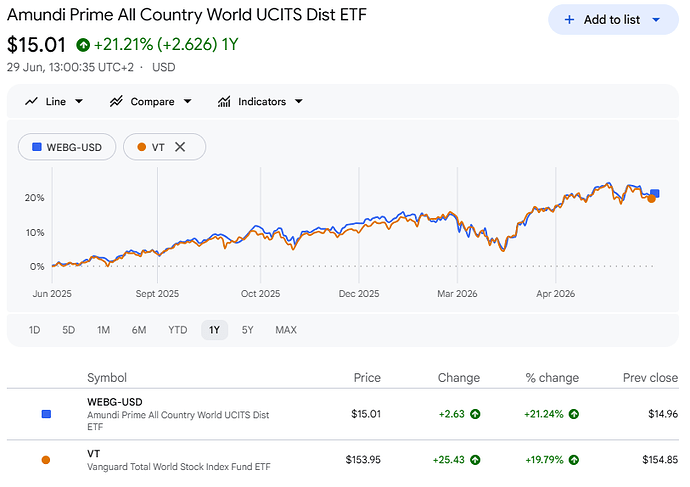Switch to MAX time range

click(x=286, y=330)
